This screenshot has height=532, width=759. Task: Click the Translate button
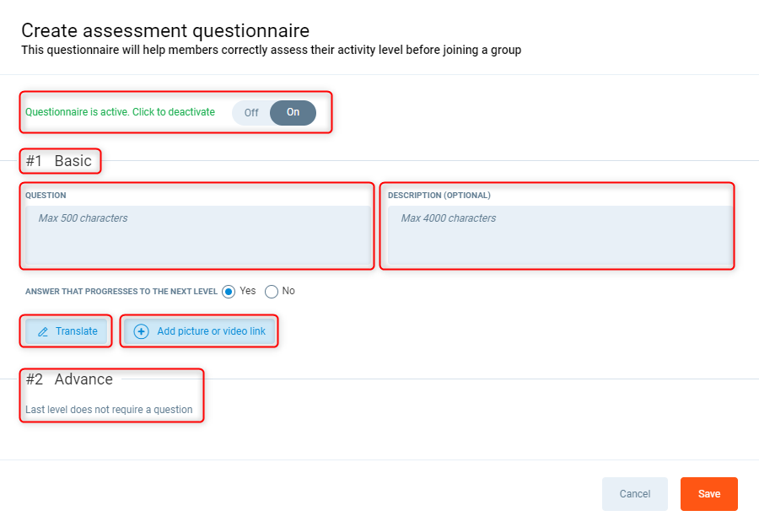[67, 331]
